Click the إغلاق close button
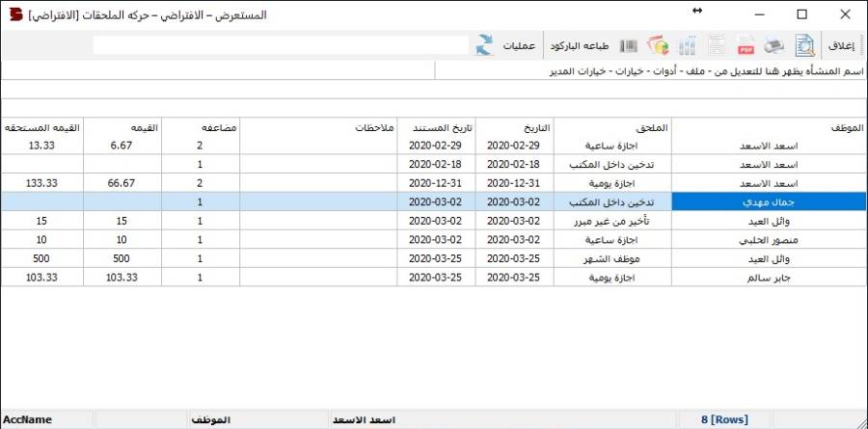This screenshot has width=868, height=429. pos(841,46)
